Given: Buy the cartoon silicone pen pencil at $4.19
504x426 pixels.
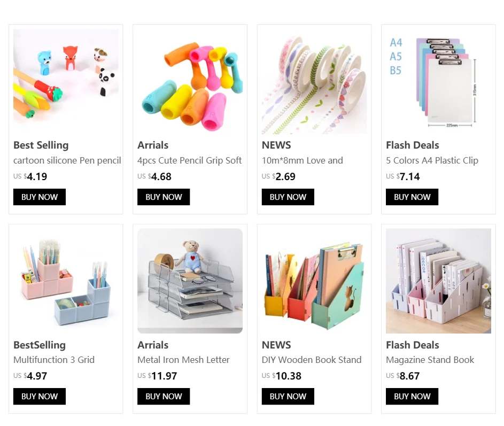Looking at the screenshot, I should click(40, 197).
